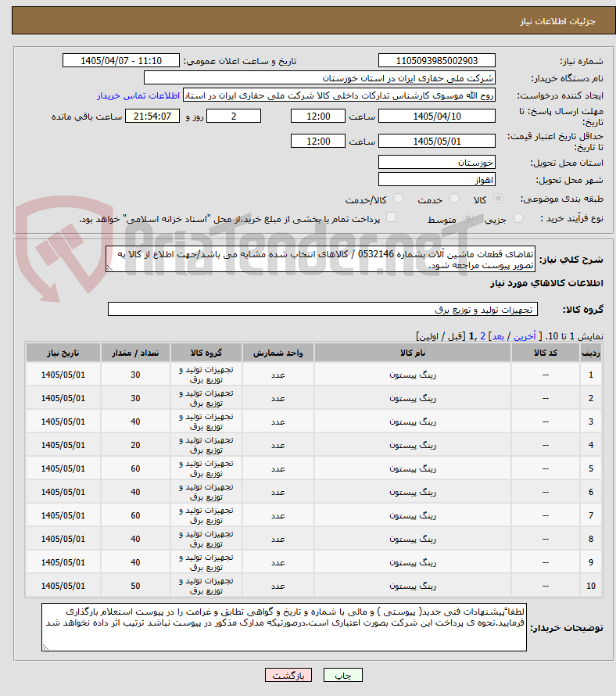Open page 2 of the items list
The image size is (616, 696).
(x=483, y=336)
